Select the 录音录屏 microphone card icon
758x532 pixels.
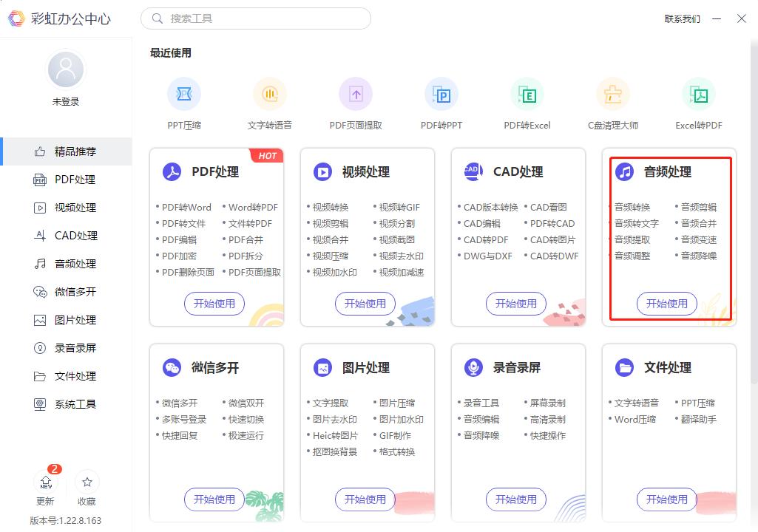(473, 367)
